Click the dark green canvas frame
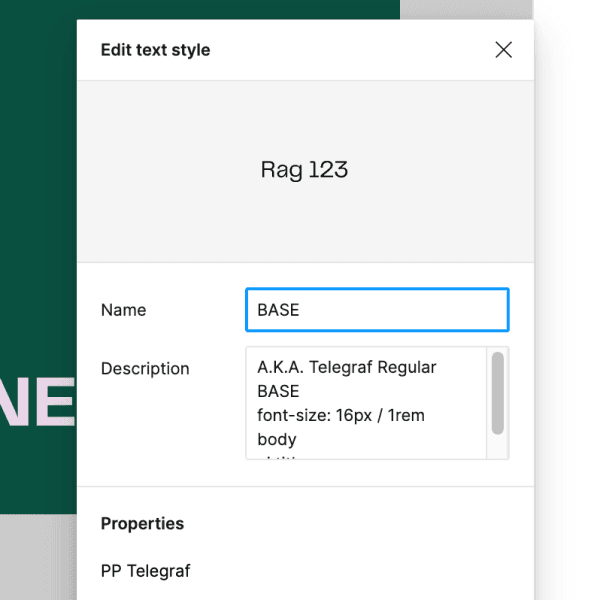The height and width of the screenshot is (600, 600). (38, 200)
